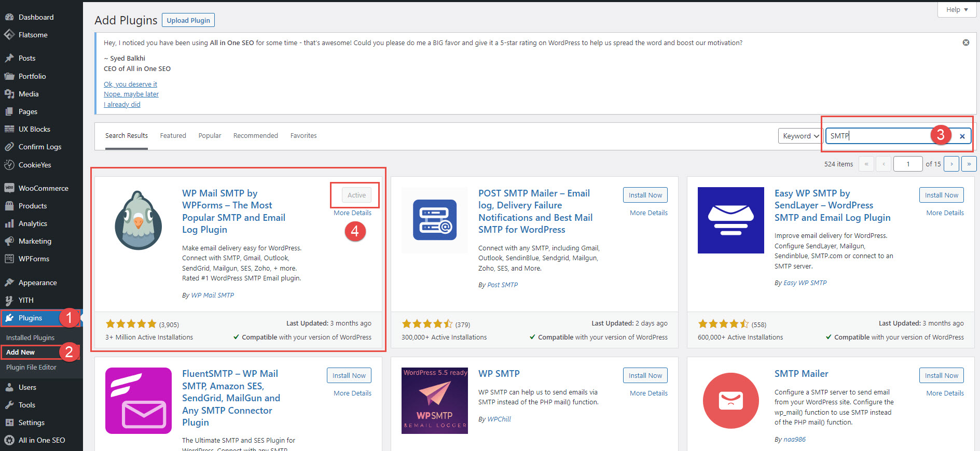Click the Portfolio icon in sidebar
The image size is (980, 451).
click(9, 76)
